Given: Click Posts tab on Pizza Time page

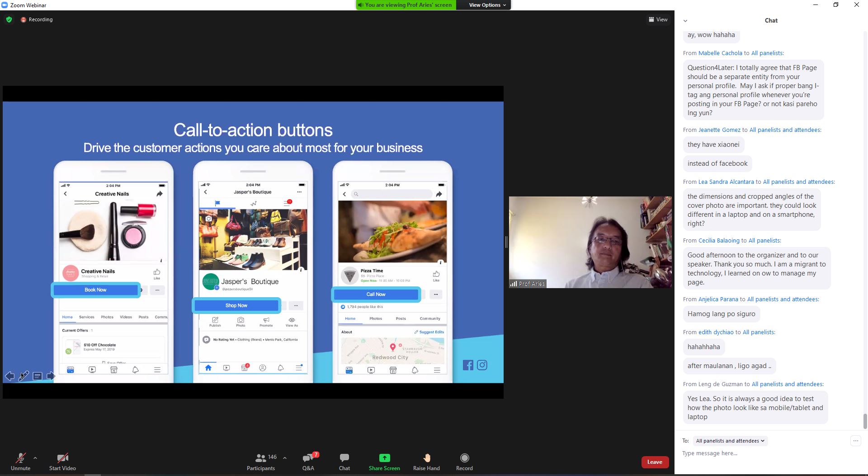Looking at the screenshot, I should (401, 318).
